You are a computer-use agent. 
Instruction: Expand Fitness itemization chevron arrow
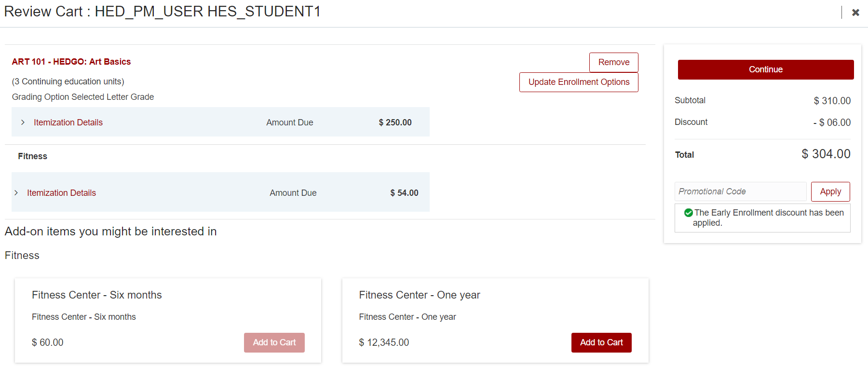16,193
